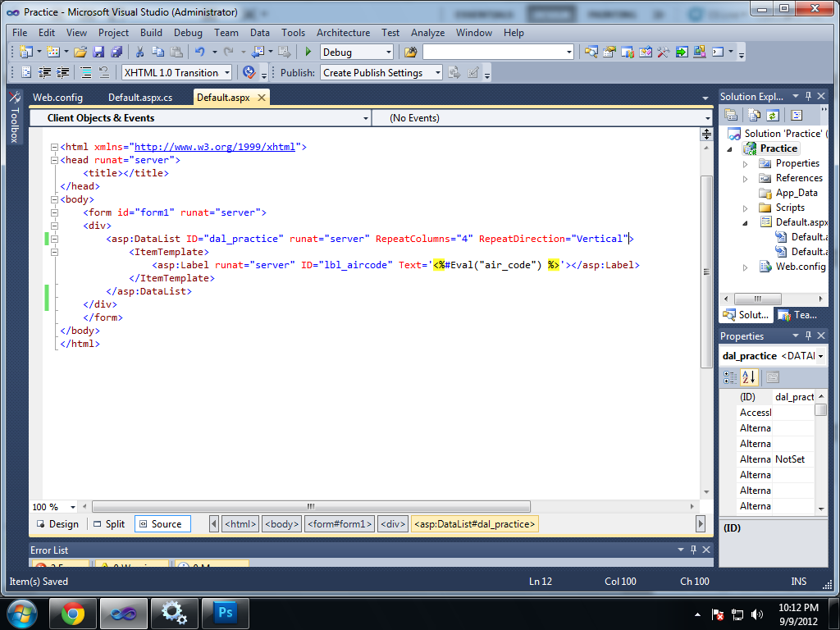Decrease line indent in HTML toolbar
Image resolution: width=840 pixels, height=630 pixels.
point(45,72)
